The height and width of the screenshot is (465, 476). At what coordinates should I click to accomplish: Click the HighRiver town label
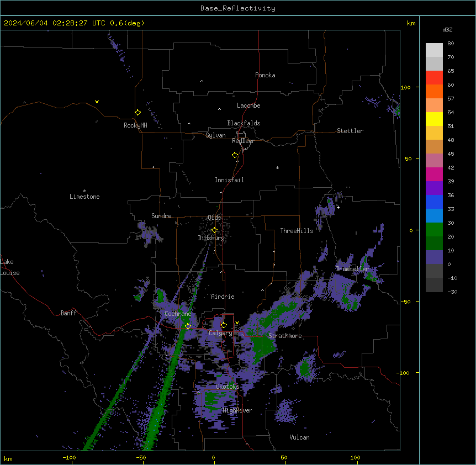[237, 410]
